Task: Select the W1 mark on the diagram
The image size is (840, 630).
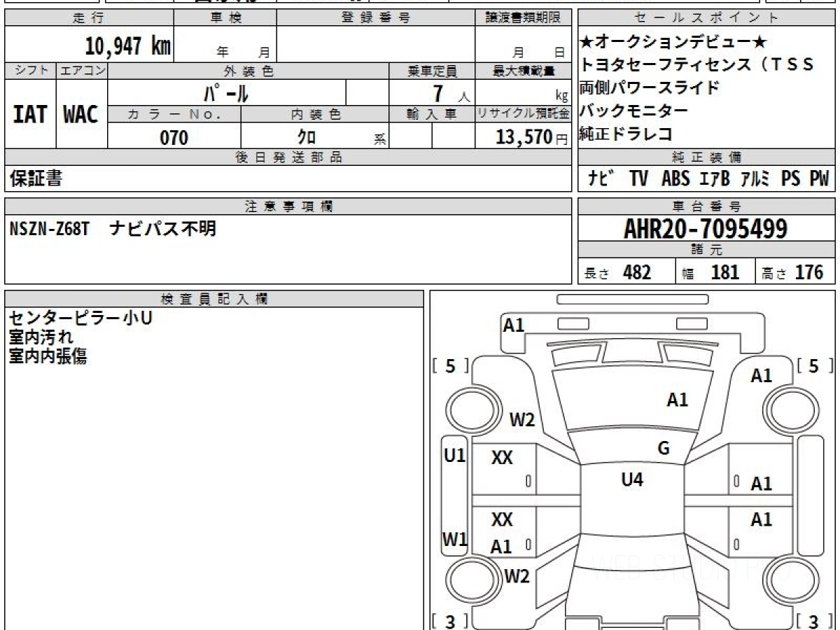Action: click(x=454, y=540)
